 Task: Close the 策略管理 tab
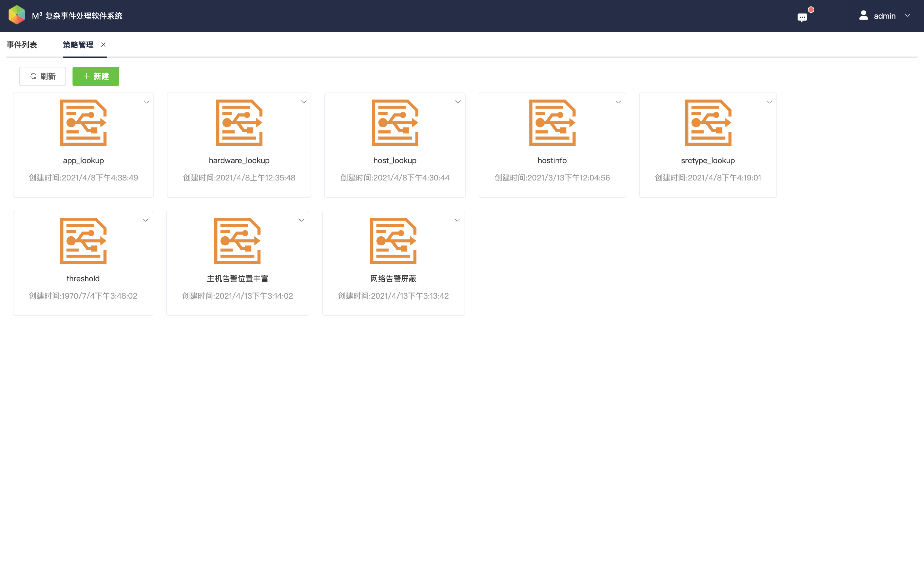click(x=103, y=45)
